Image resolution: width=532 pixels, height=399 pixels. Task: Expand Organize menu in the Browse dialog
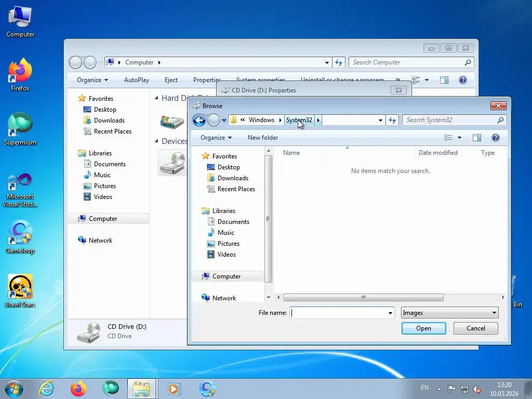click(216, 137)
